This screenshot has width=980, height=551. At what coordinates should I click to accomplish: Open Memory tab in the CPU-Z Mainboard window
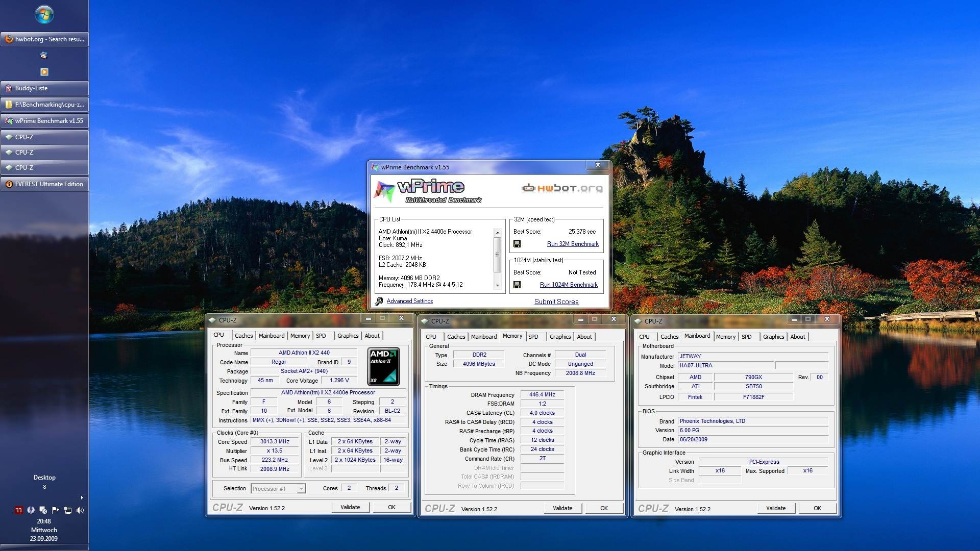[x=725, y=337]
